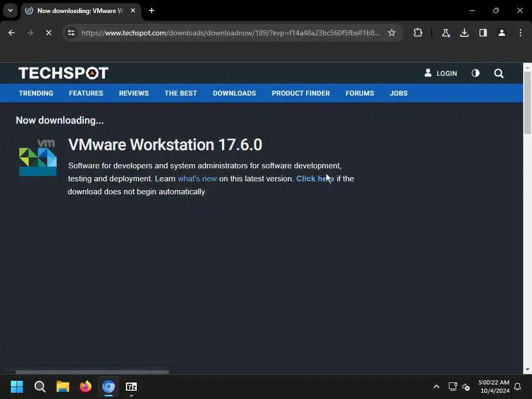The image size is (532, 399).
Task: Open the JOBS section
Action: point(398,94)
